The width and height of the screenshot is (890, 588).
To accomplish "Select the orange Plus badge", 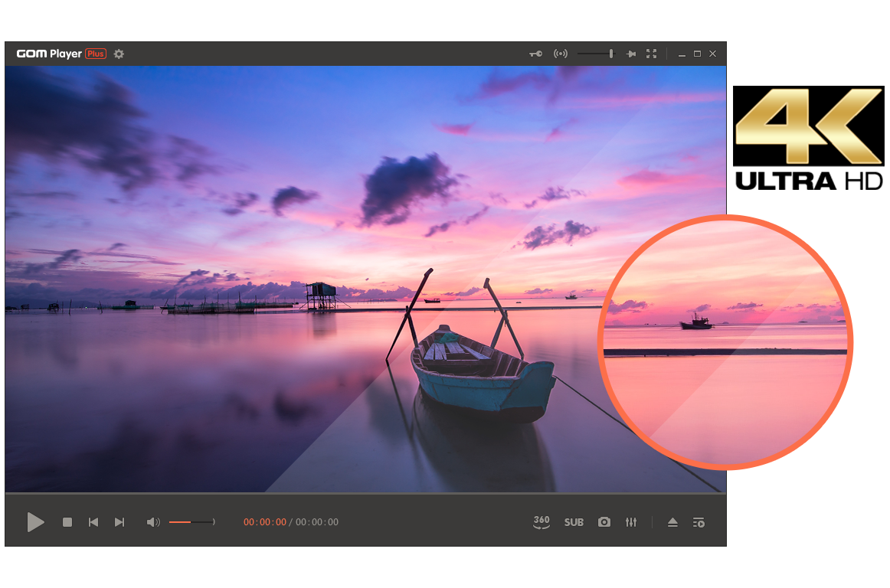I will coord(96,54).
